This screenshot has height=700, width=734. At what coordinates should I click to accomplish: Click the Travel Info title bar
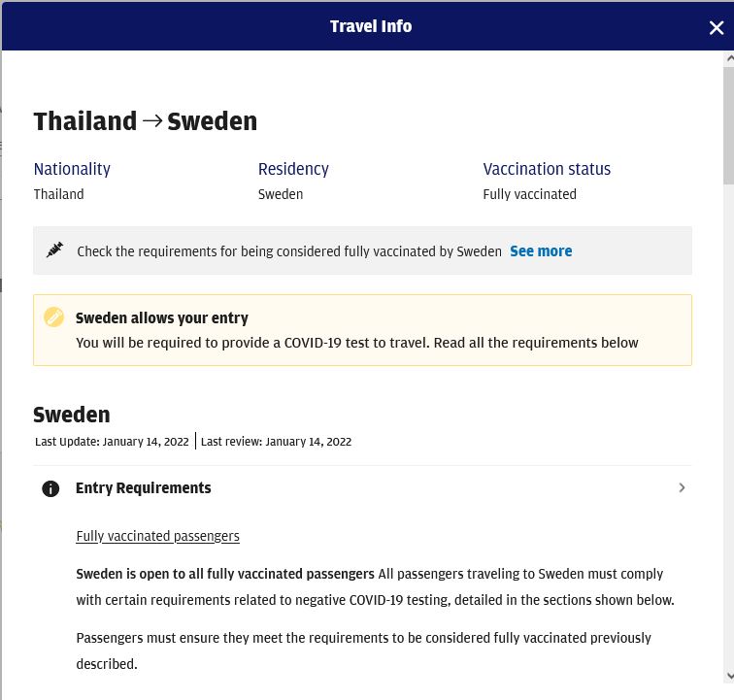coord(370,26)
